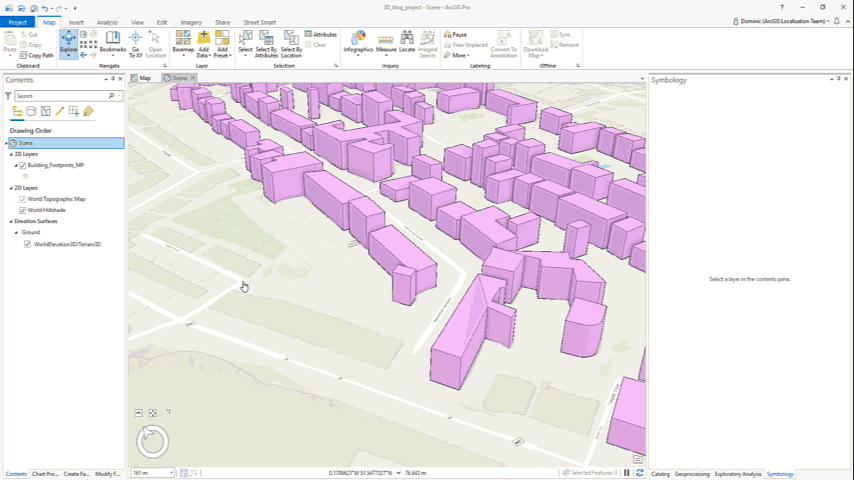Switch to the Insert ribbon tab

coord(76,22)
